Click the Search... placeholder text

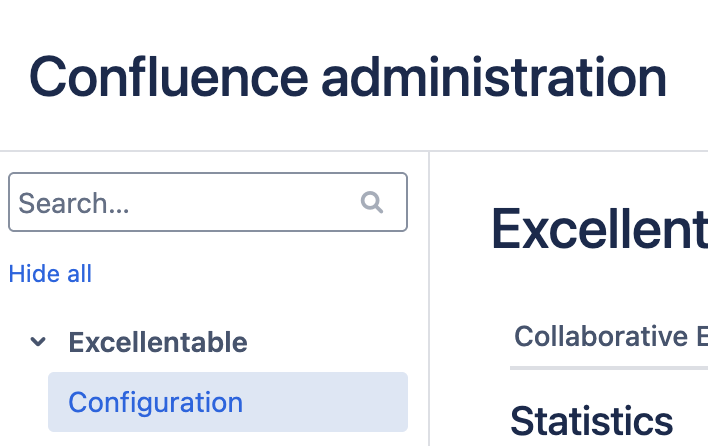coord(74,203)
